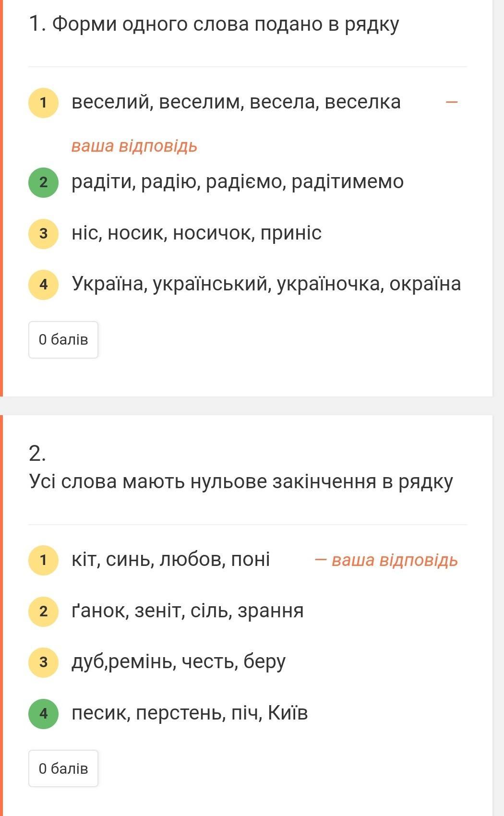Select green option 4 circle in question 2

[43, 713]
